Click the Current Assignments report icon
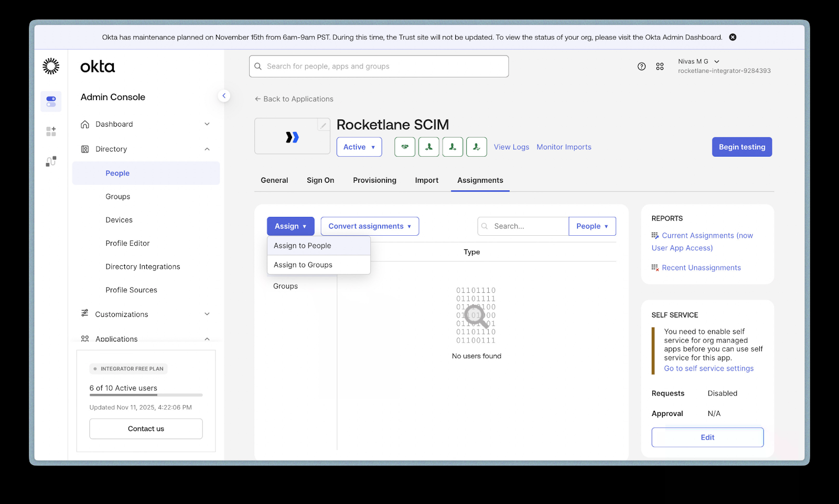The width and height of the screenshot is (839, 504). [x=655, y=236]
